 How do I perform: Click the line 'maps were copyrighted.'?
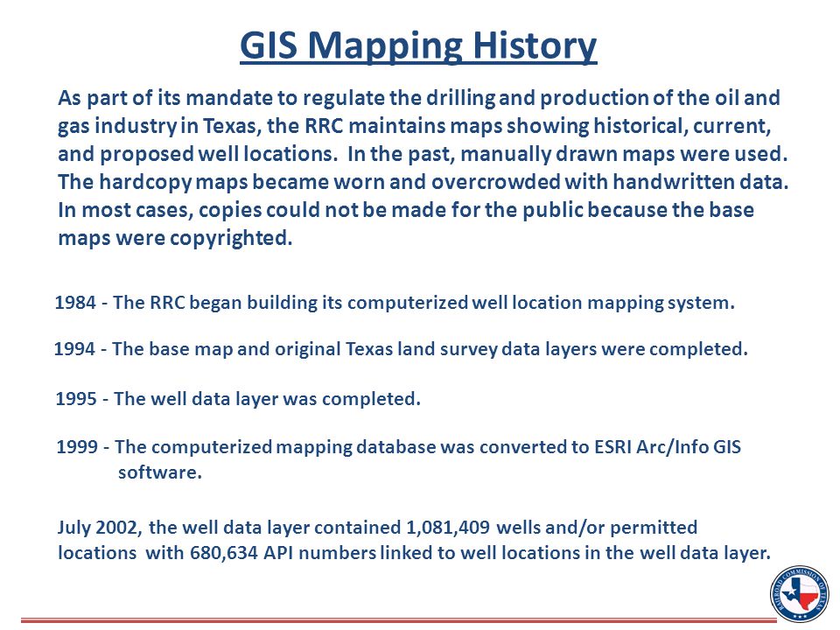(x=175, y=238)
